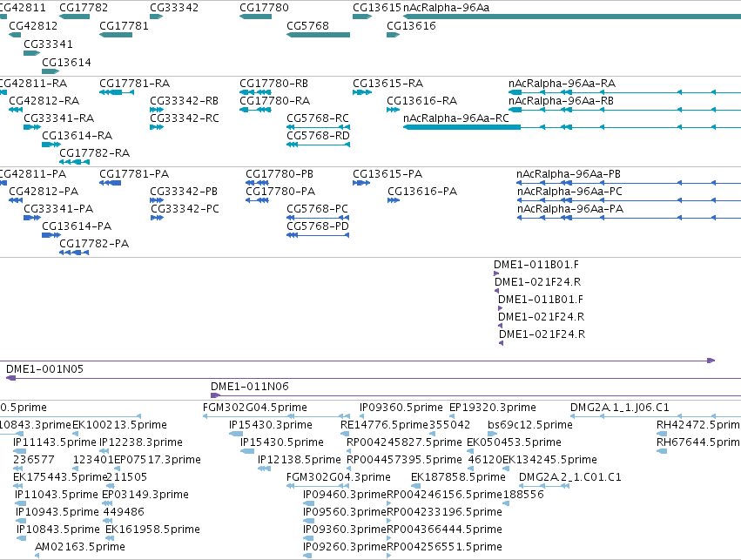Click EST RE14776.5prime

pos(384,425)
